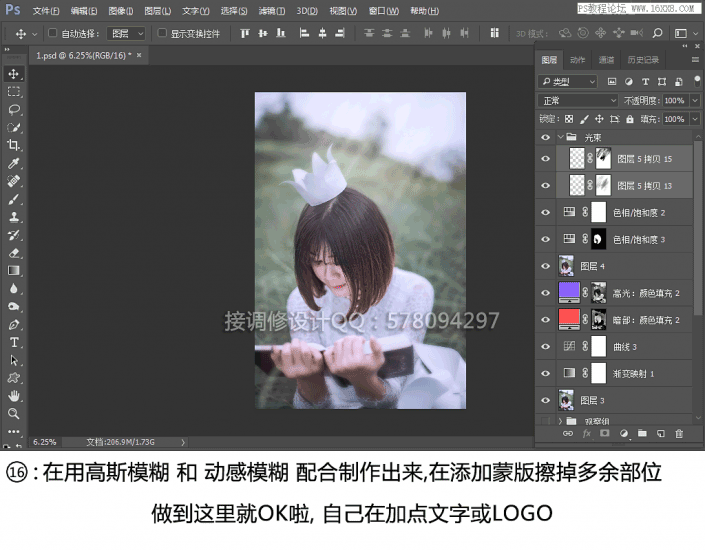This screenshot has height=550, width=705.
Task: Pick the Eyedropper tool
Action: coord(14,162)
